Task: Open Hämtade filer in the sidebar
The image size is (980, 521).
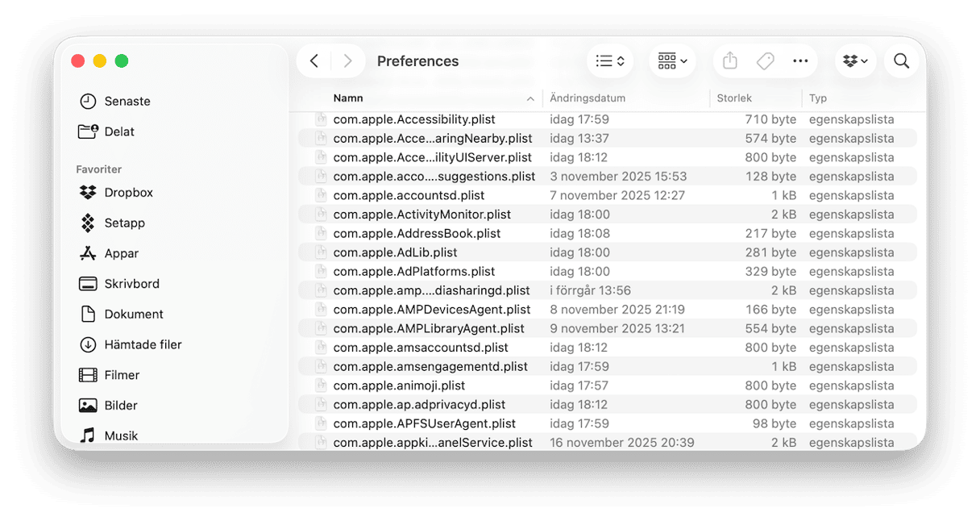Action: pyautogui.click(x=143, y=344)
